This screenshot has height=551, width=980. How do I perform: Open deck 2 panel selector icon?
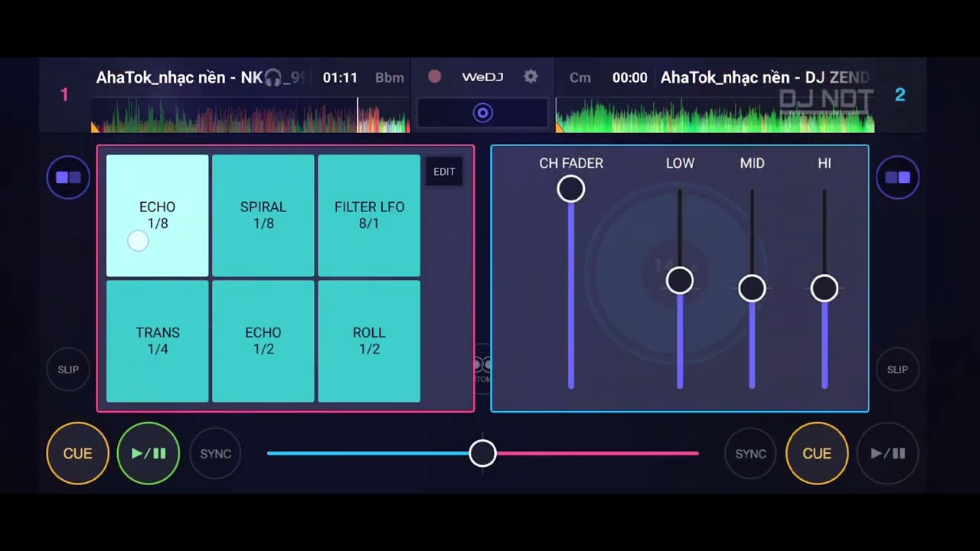(897, 178)
